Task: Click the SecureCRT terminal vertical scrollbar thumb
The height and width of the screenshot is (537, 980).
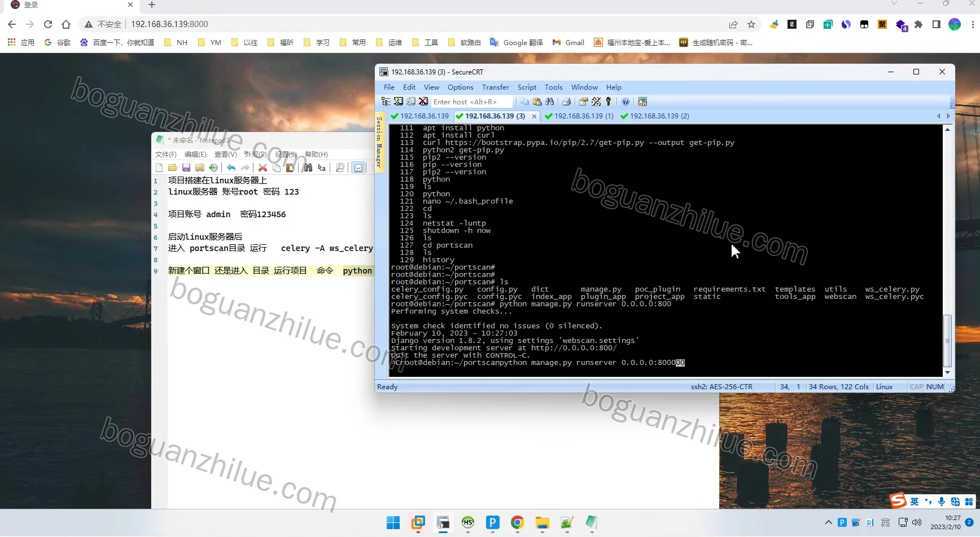Action: (x=947, y=341)
